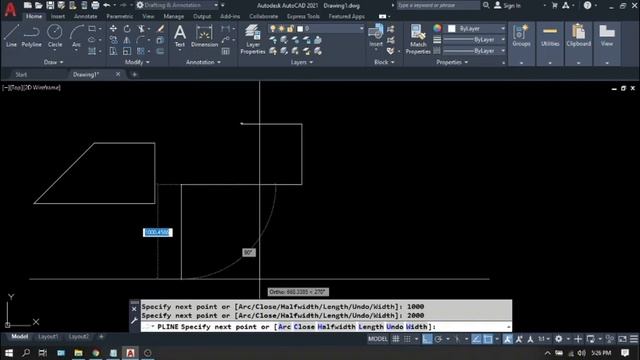This screenshot has width=640, height=360.
Task: Click the Arc option in command line
Action: 284,327
